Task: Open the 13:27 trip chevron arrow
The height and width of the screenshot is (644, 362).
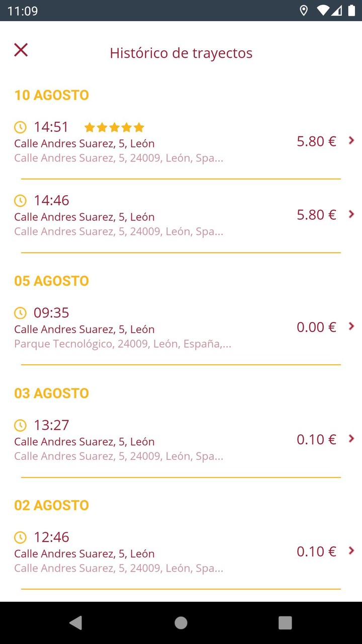Action: 351,439
